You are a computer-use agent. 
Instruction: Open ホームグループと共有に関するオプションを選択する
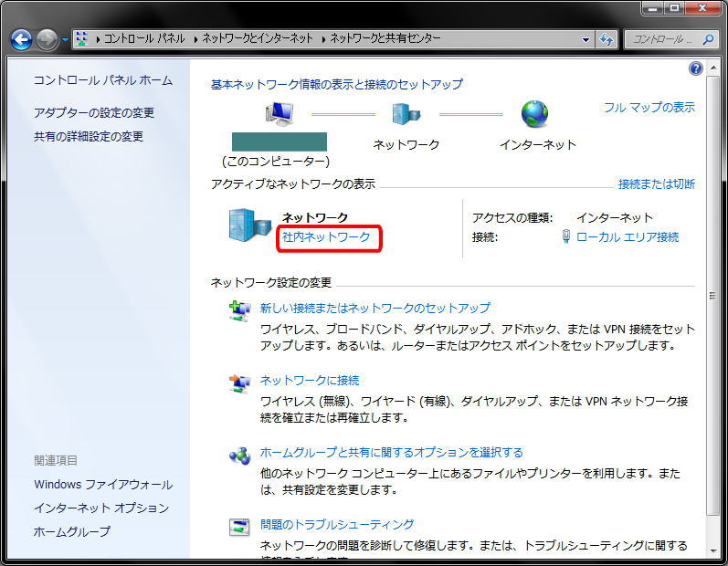click(391, 452)
